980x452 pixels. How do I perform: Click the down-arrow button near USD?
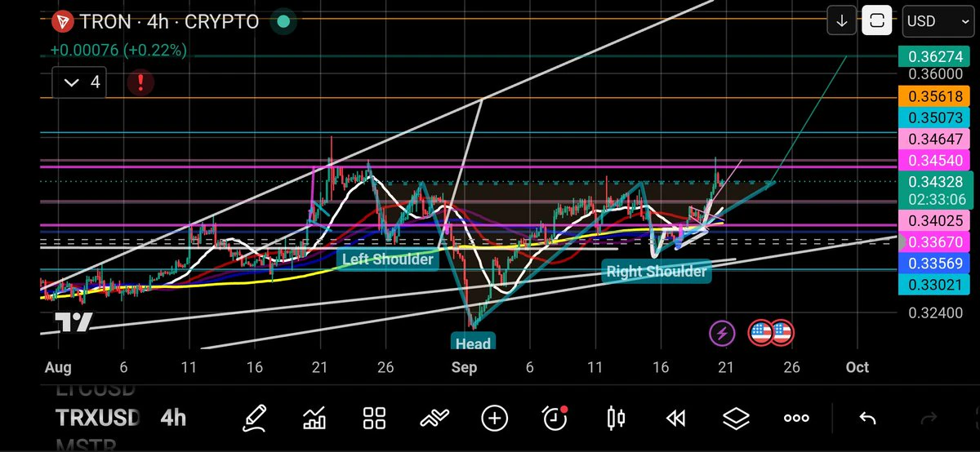click(x=841, y=21)
